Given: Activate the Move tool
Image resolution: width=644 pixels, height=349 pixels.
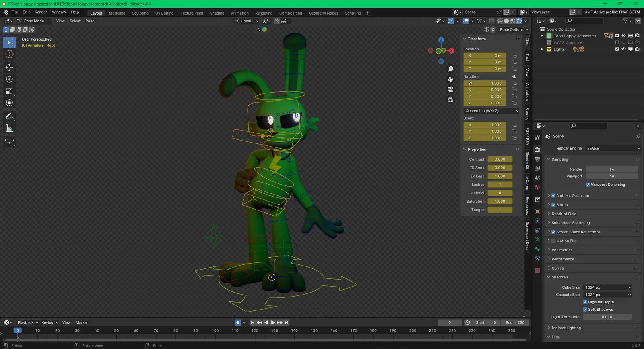Looking at the screenshot, I should pyautogui.click(x=9, y=67).
